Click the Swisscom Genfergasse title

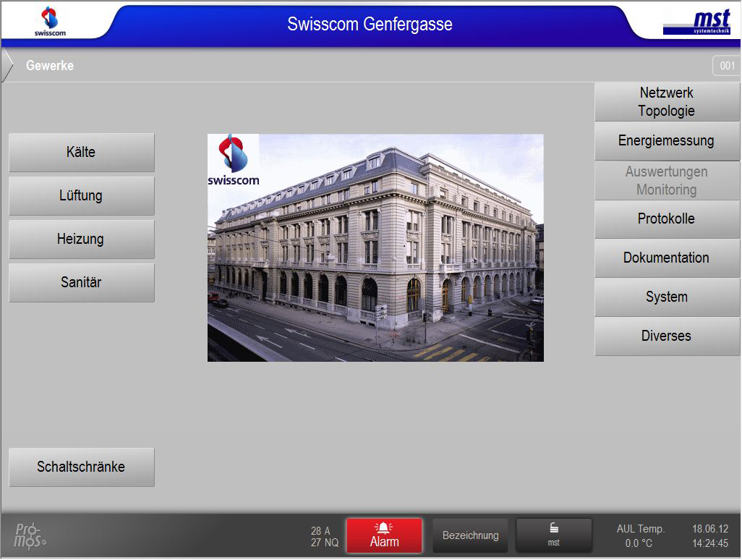[x=370, y=24]
